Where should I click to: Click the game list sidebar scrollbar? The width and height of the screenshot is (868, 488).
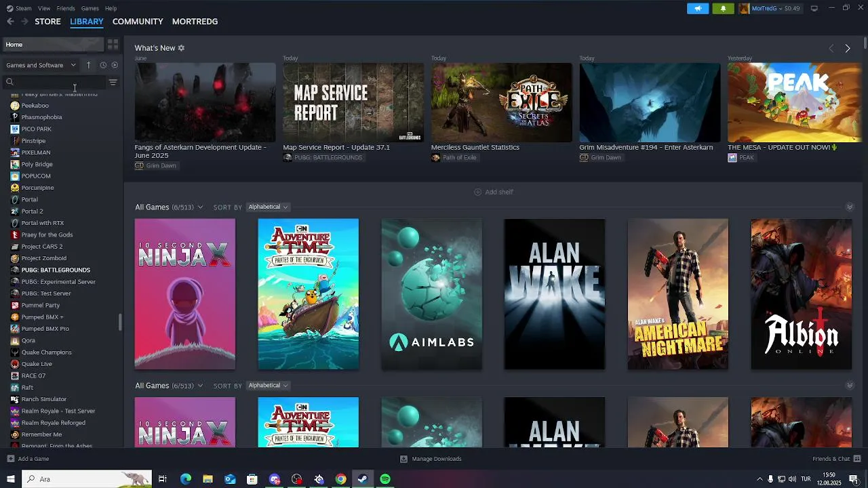[x=120, y=322]
